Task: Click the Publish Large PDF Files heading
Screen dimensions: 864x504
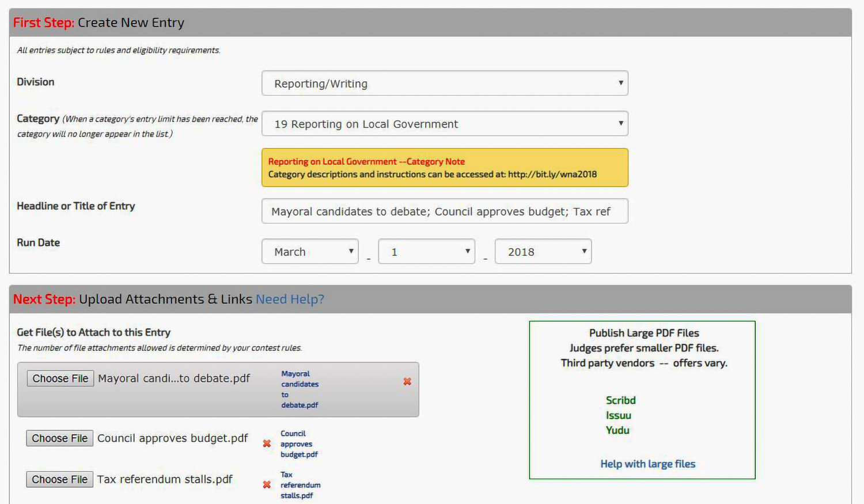Action: (x=644, y=333)
